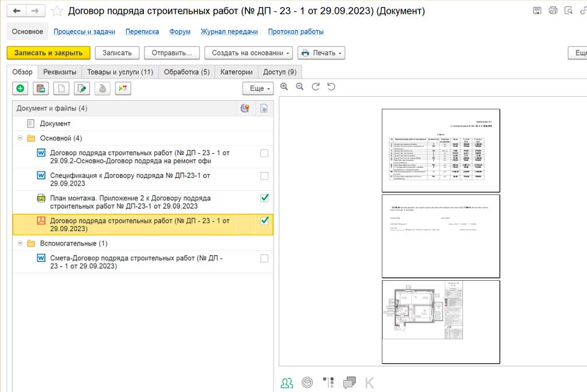Expand the Печать dropdown menu
Screen dimensions: 587x392
click(321, 53)
